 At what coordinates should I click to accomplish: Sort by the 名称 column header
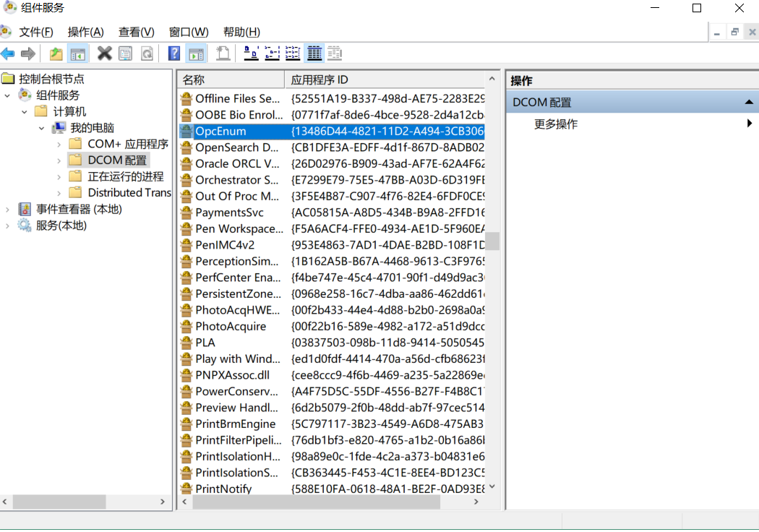[231, 80]
